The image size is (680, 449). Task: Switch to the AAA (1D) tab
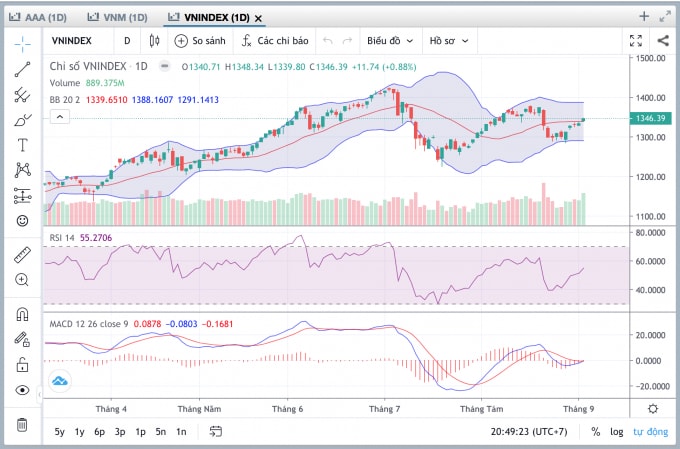tap(38, 17)
